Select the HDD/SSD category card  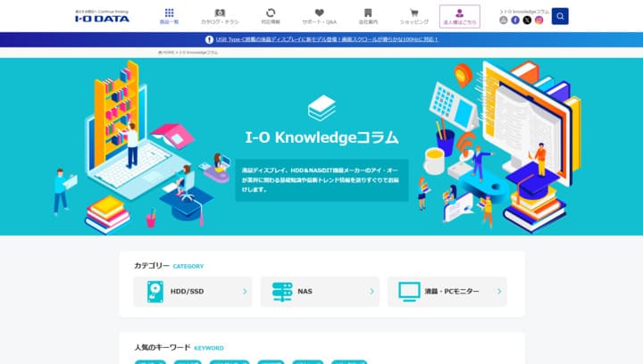pos(193,292)
